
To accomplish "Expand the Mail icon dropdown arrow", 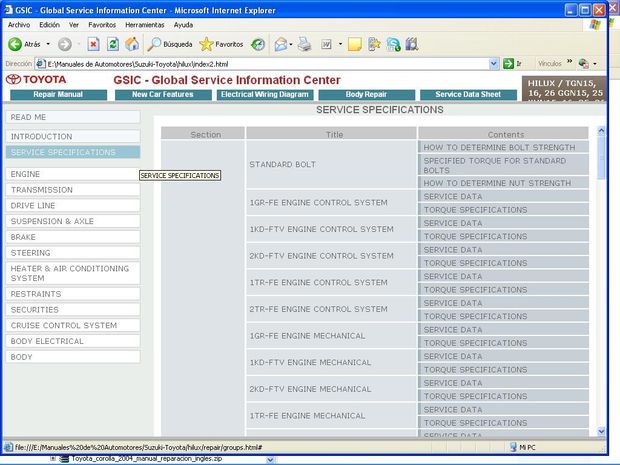I will (x=294, y=44).
